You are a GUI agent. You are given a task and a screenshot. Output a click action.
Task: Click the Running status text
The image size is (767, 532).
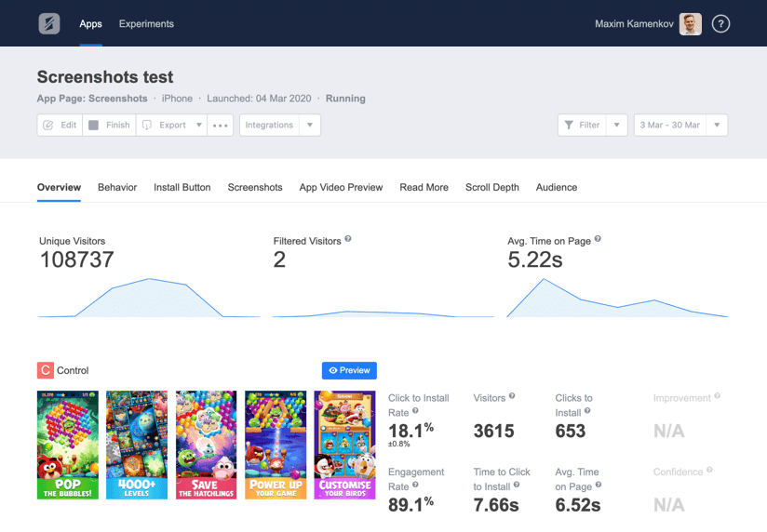(x=345, y=99)
